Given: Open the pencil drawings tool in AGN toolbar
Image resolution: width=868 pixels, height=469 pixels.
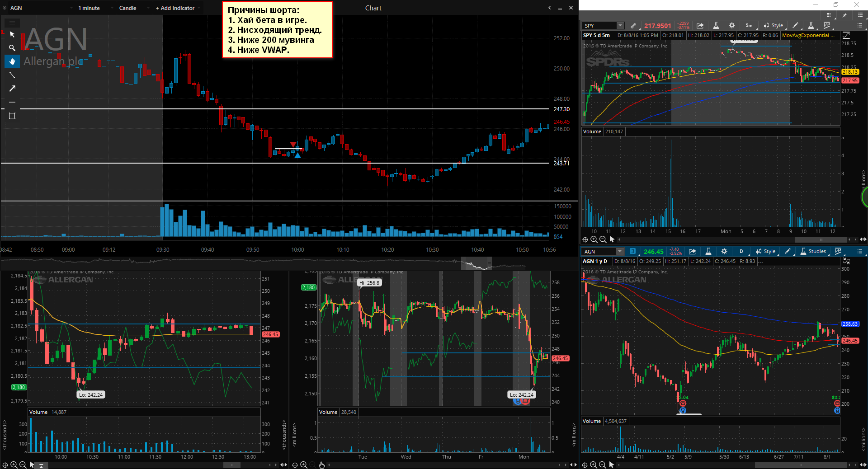Looking at the screenshot, I should pyautogui.click(x=788, y=252).
